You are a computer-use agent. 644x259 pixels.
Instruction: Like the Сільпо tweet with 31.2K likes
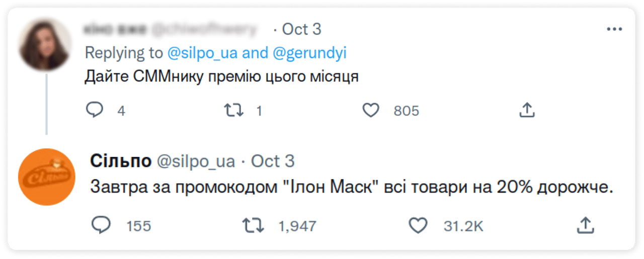tap(418, 226)
